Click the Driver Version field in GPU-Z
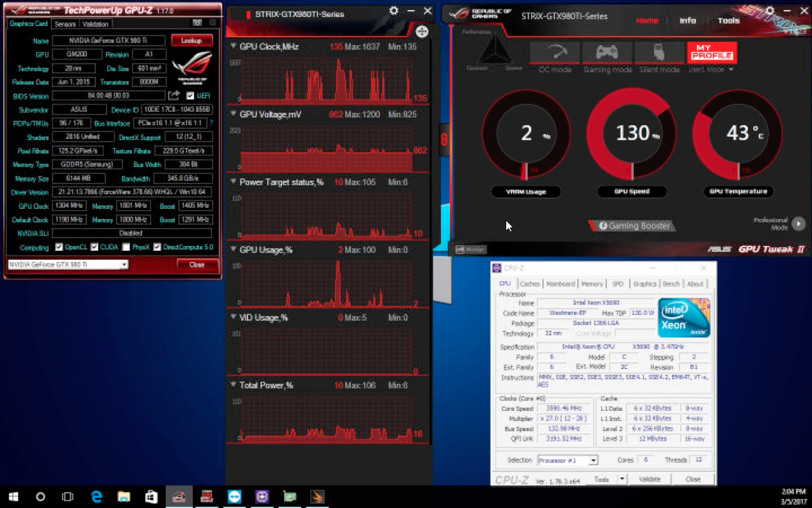Screen dimensions: 812x508 pyautogui.click(x=132, y=192)
